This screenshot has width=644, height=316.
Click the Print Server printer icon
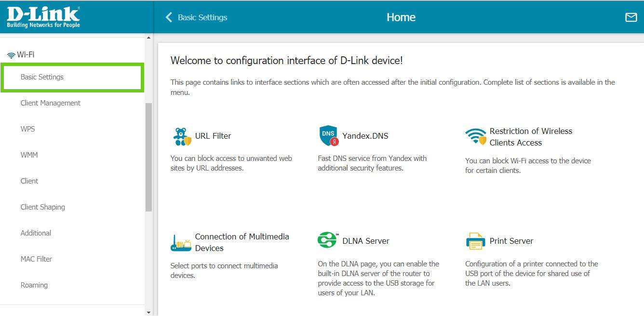click(475, 241)
